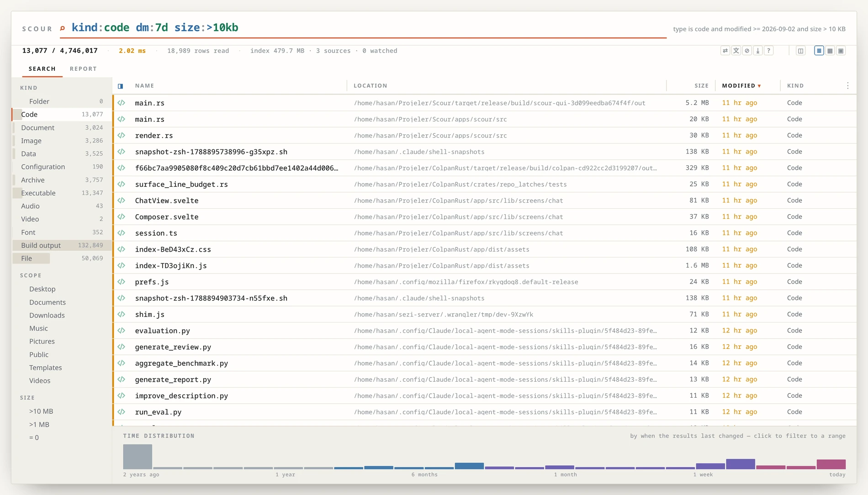This screenshot has height=495, width=868.
Task: Open help via the question mark icon
Action: tap(769, 51)
